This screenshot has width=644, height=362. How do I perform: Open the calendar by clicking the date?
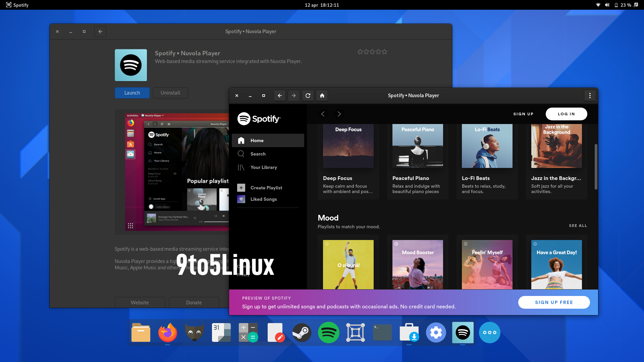322,5
